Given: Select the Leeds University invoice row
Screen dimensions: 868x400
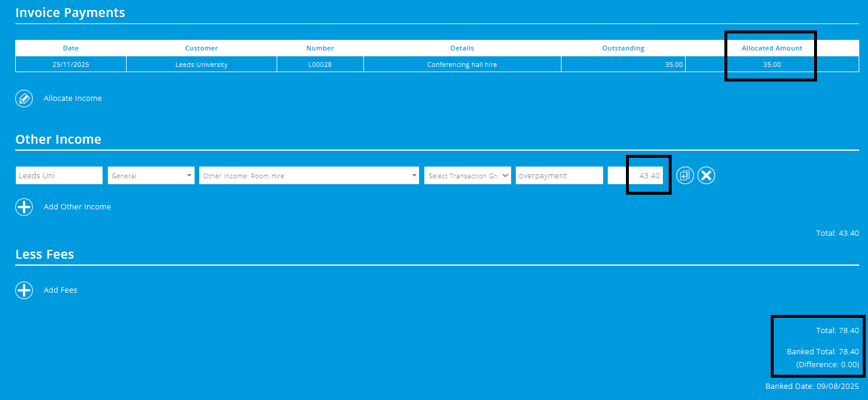Looking at the screenshot, I should tap(201, 65).
